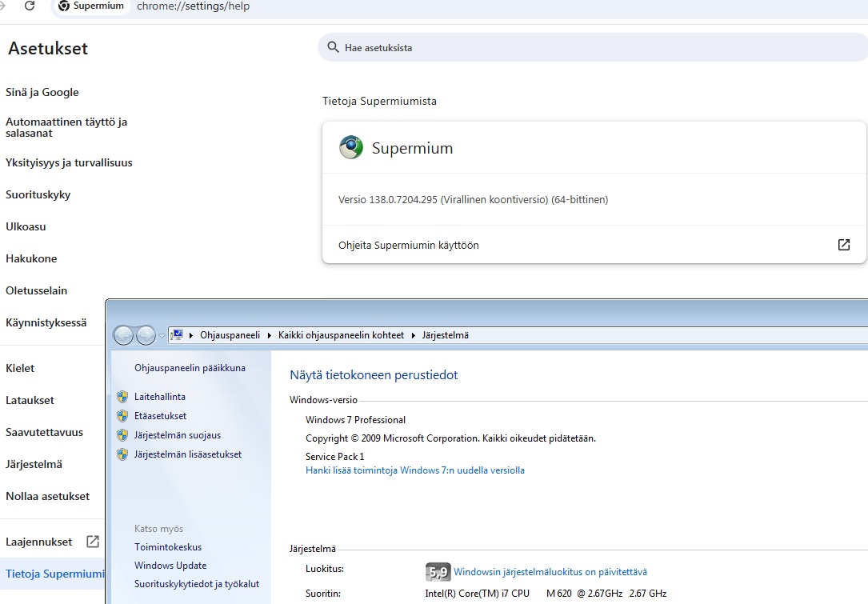Click the browser reload icon
The width and height of the screenshot is (868, 604).
pos(30,6)
